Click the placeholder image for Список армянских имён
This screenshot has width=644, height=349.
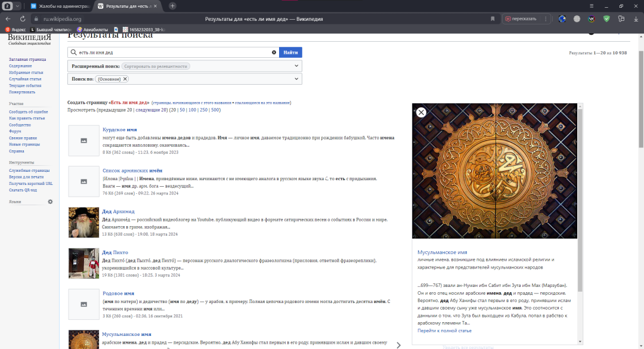[x=84, y=181]
